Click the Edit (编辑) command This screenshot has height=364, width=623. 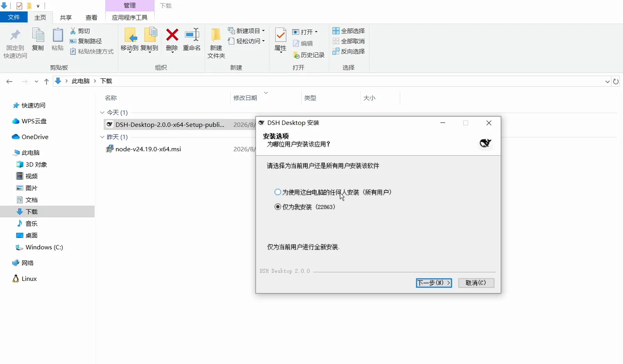[x=303, y=44]
